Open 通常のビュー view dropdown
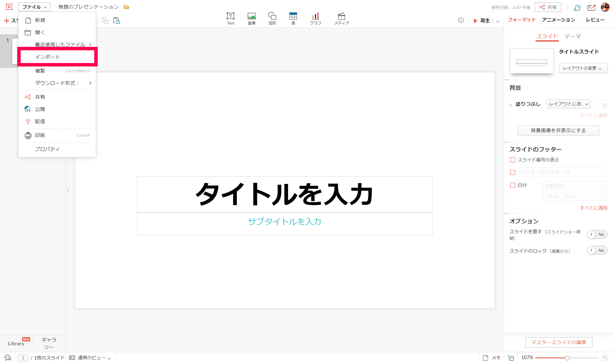The height and width of the screenshot is (364, 614). 90,357
